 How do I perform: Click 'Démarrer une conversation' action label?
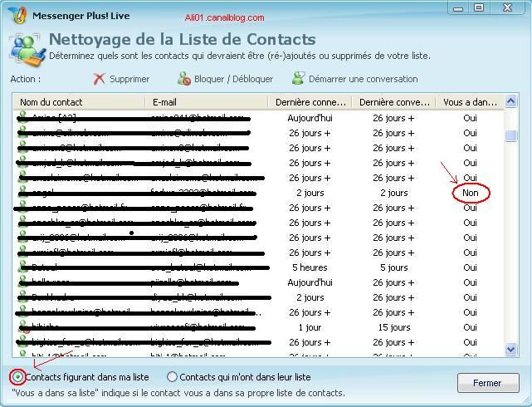(363, 79)
